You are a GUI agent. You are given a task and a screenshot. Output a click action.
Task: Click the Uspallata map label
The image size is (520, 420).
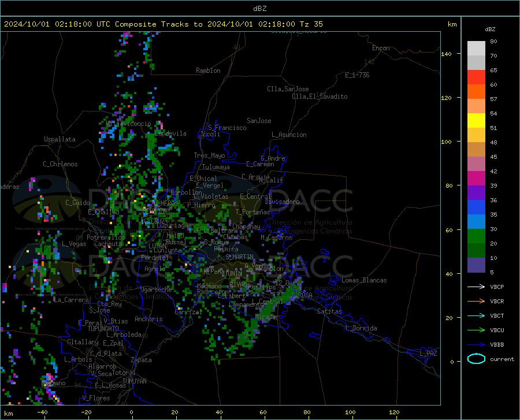tap(60, 139)
